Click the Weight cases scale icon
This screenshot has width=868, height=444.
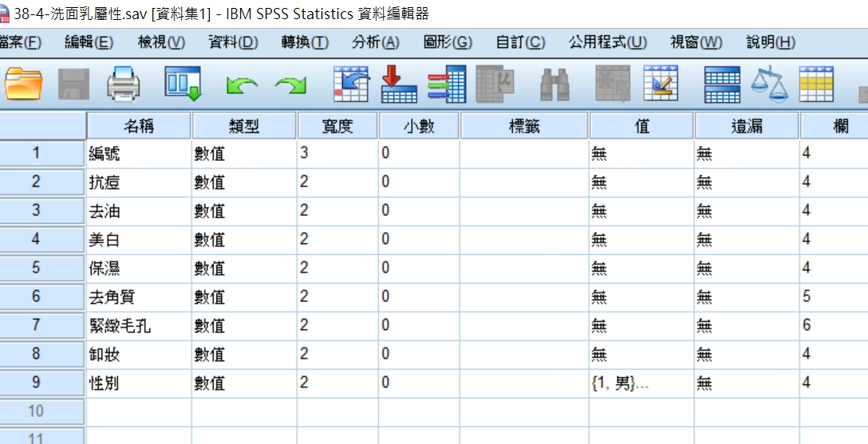pyautogui.click(x=768, y=83)
